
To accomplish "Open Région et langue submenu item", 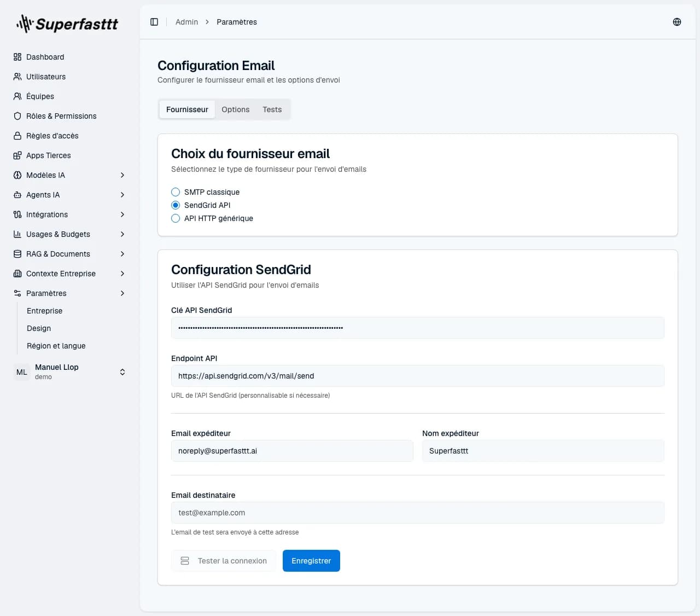I will tap(56, 346).
